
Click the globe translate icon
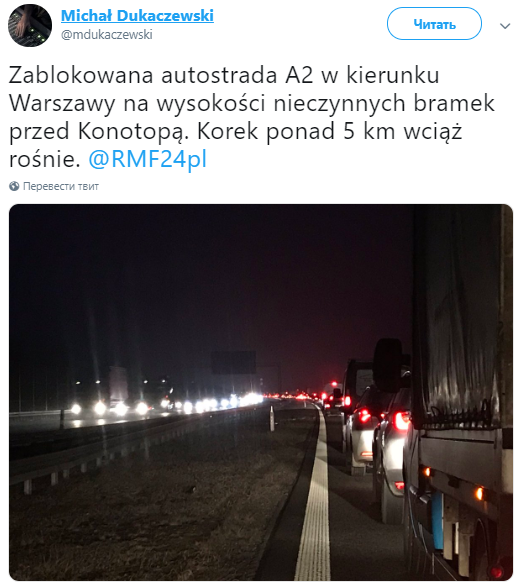point(14,186)
